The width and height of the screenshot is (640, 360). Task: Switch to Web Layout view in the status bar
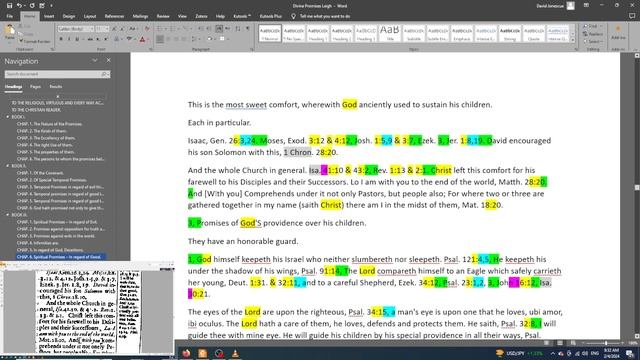point(573,343)
